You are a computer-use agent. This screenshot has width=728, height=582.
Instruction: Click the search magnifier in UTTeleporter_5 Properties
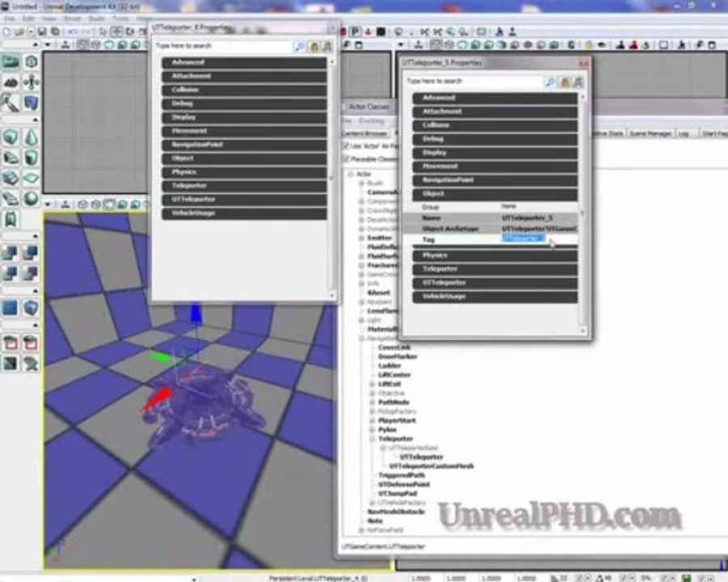(550, 82)
